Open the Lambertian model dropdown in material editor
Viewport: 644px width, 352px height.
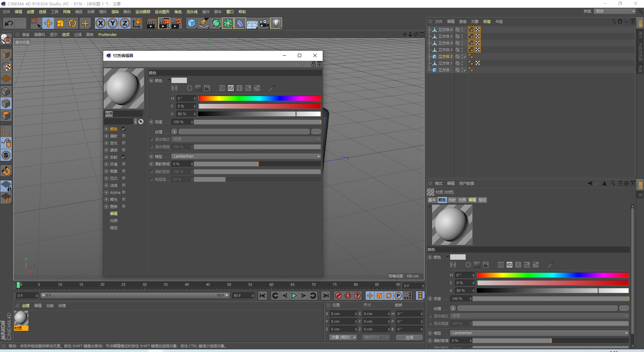tap(247, 157)
